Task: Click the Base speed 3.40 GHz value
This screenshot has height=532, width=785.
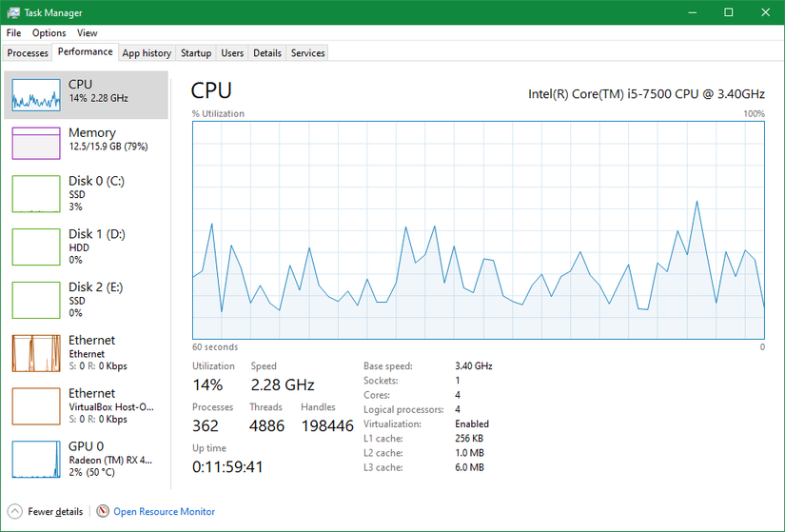Action: tap(474, 366)
